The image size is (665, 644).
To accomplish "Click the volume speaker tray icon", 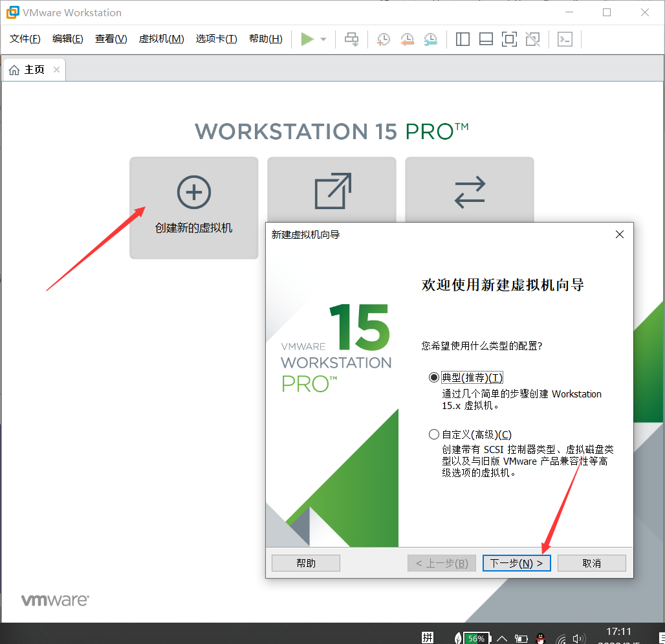I will (579, 638).
